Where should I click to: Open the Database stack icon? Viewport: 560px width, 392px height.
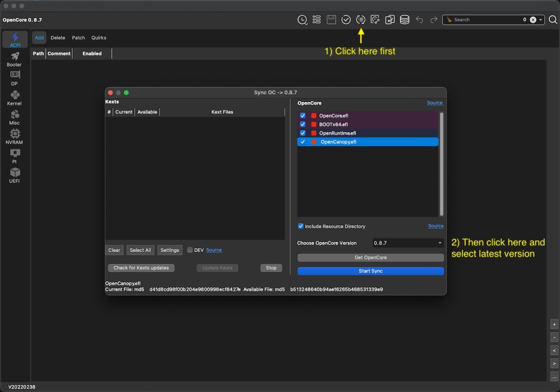[x=404, y=20]
